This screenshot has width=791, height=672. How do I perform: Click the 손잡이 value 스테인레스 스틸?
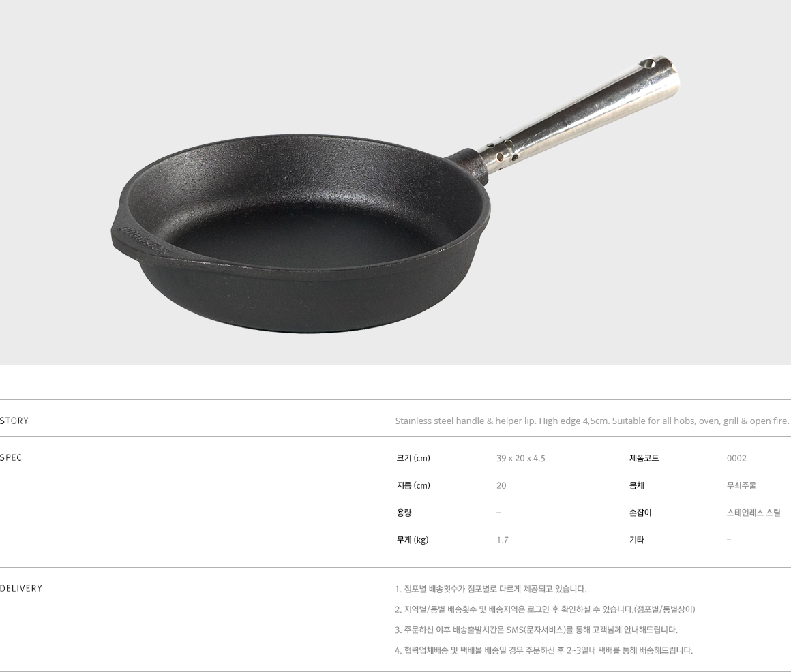pos(753,513)
